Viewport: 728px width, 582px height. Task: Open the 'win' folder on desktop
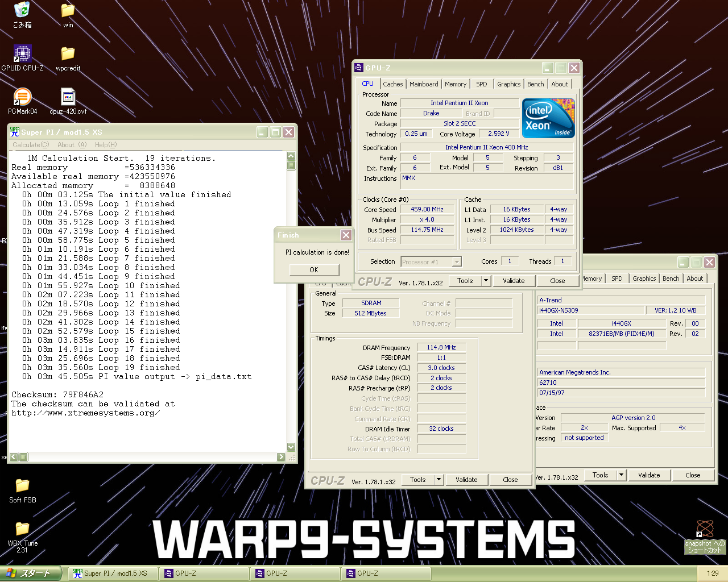pos(68,11)
